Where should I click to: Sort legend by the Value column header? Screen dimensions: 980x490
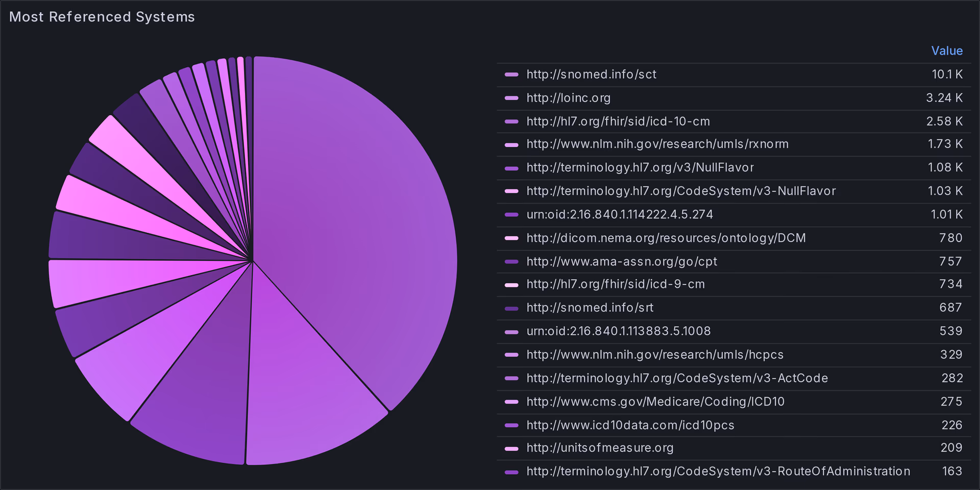946,51
